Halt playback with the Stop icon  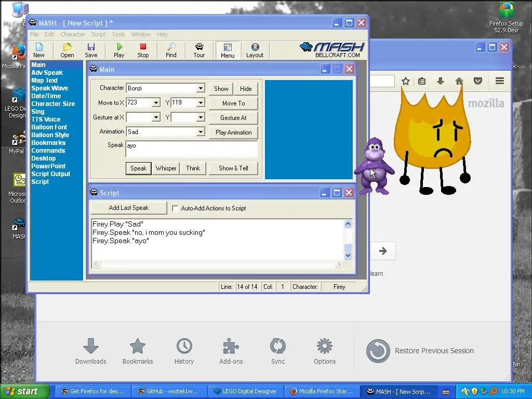tap(143, 50)
